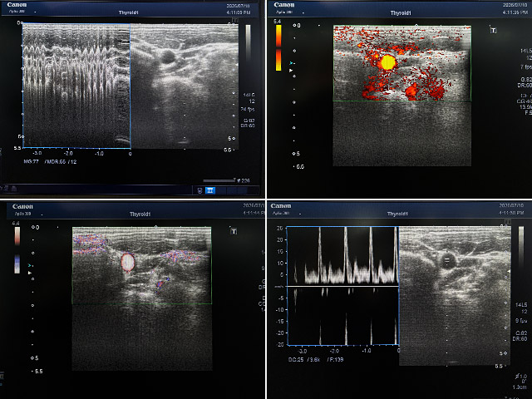Click the 24 fps frame rate value
This screenshot has width=532, height=399.
pyautogui.click(x=248, y=109)
